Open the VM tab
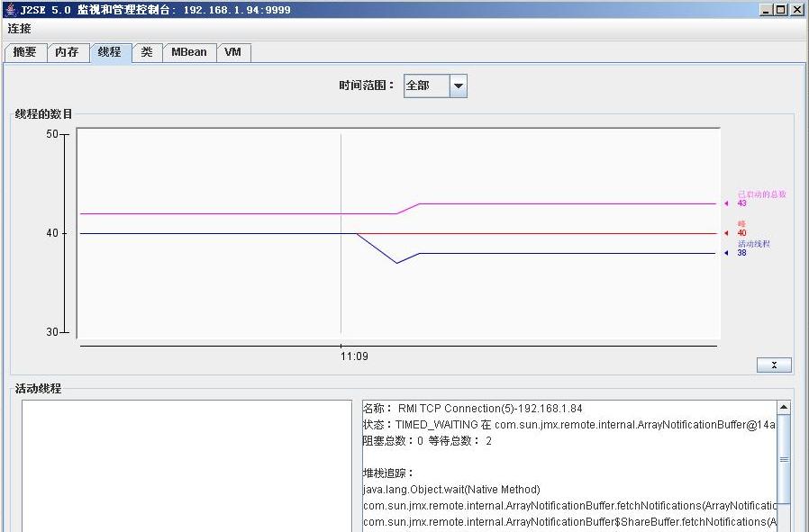Image resolution: width=809 pixels, height=532 pixels. click(233, 52)
